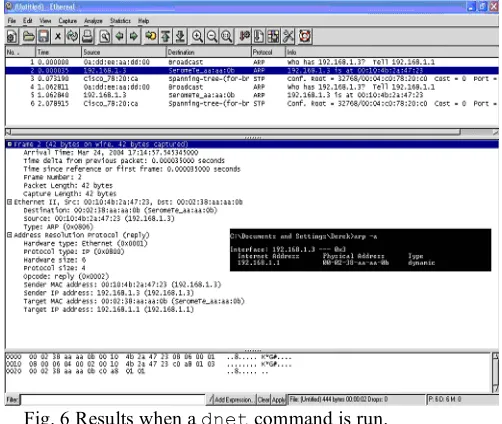
Task: Zoom in using the plus magnifier
Action: [x=197, y=36]
